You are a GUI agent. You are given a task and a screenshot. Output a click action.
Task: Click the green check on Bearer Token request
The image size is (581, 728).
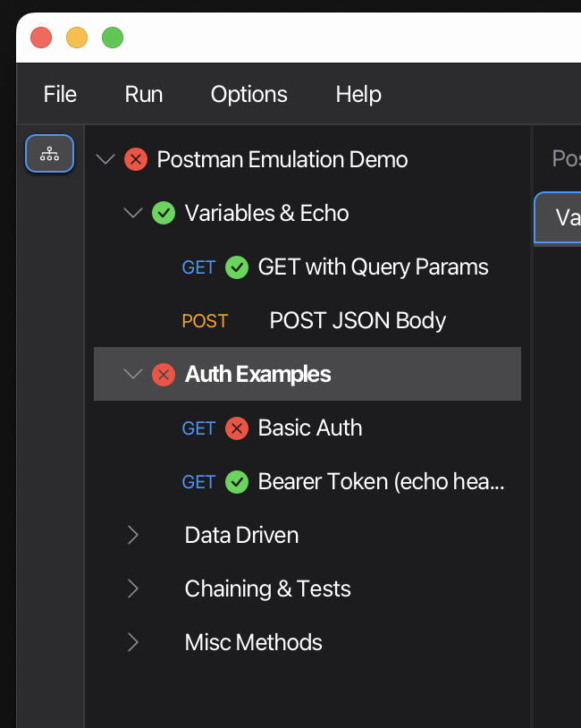(236, 481)
